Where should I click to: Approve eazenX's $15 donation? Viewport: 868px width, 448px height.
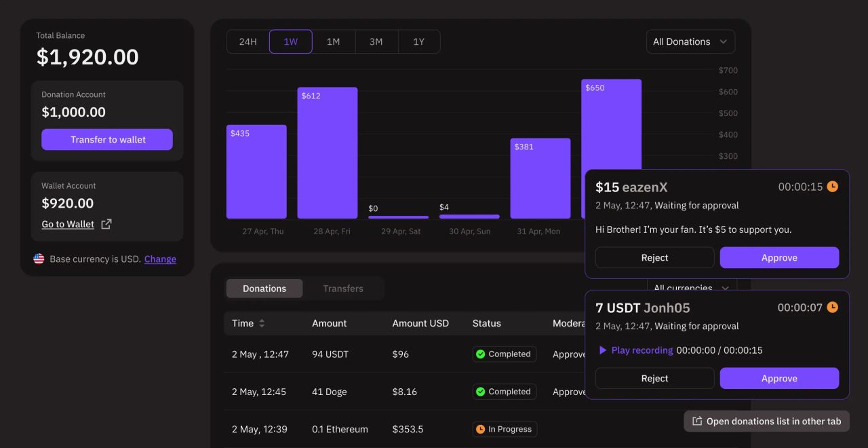click(x=779, y=257)
